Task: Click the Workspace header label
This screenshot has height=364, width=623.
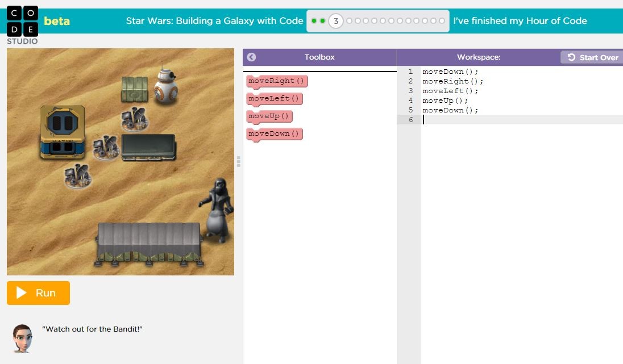Action: click(x=479, y=57)
